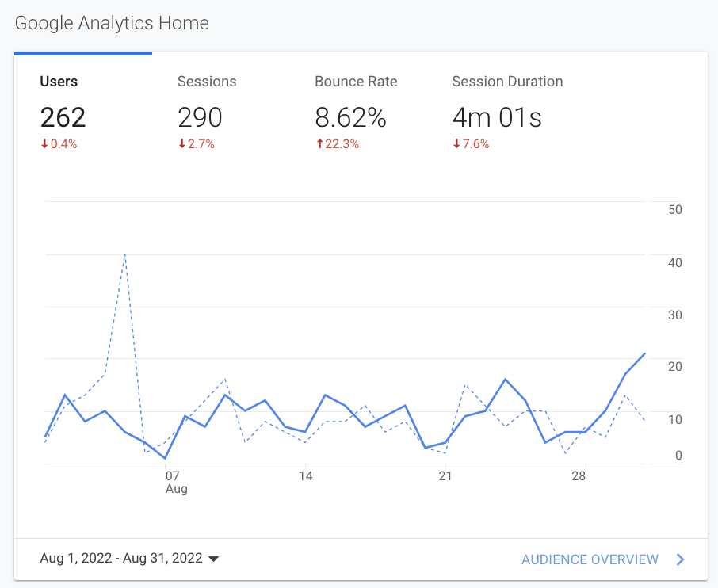This screenshot has width=718, height=588.
Task: Open the AUDIENCE OVERVIEW link
Action: pyautogui.click(x=590, y=559)
